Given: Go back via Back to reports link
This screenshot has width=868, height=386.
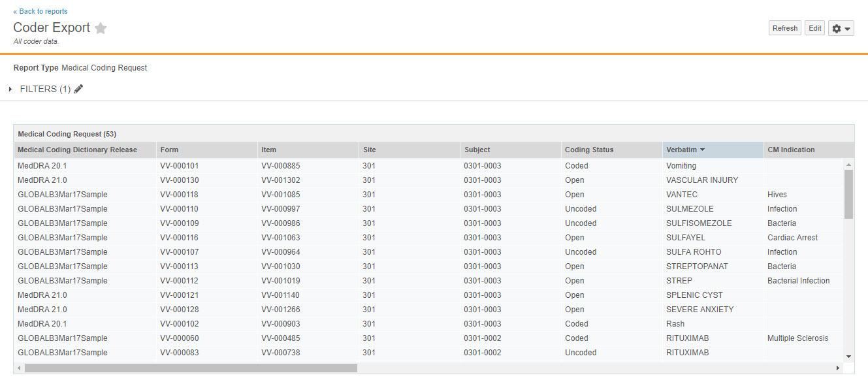Looking at the screenshot, I should 40,11.
